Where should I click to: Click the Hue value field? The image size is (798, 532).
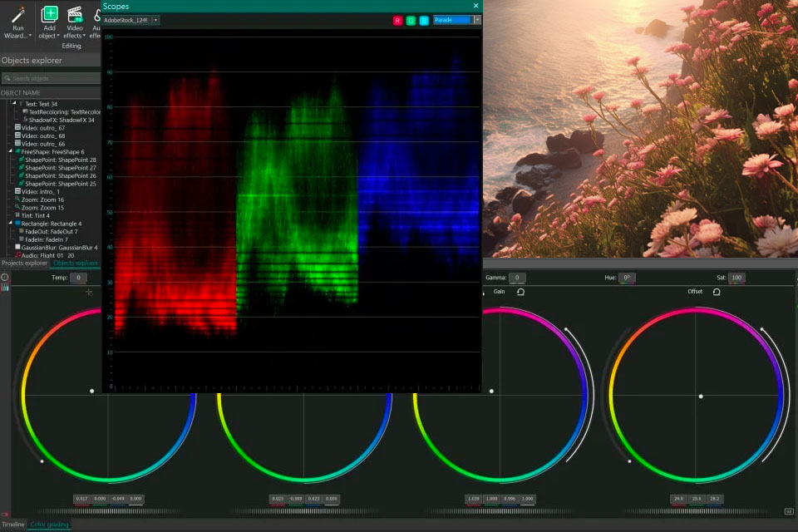tap(627, 278)
